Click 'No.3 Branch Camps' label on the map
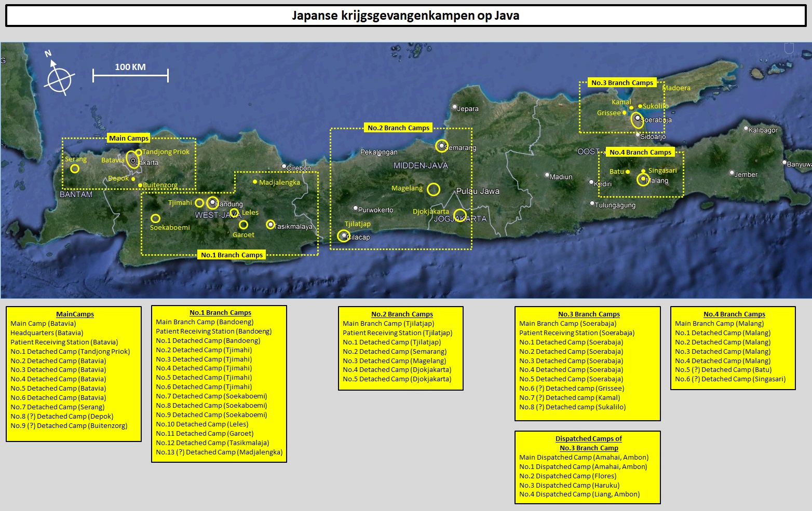This screenshot has height=511, width=812. click(622, 82)
